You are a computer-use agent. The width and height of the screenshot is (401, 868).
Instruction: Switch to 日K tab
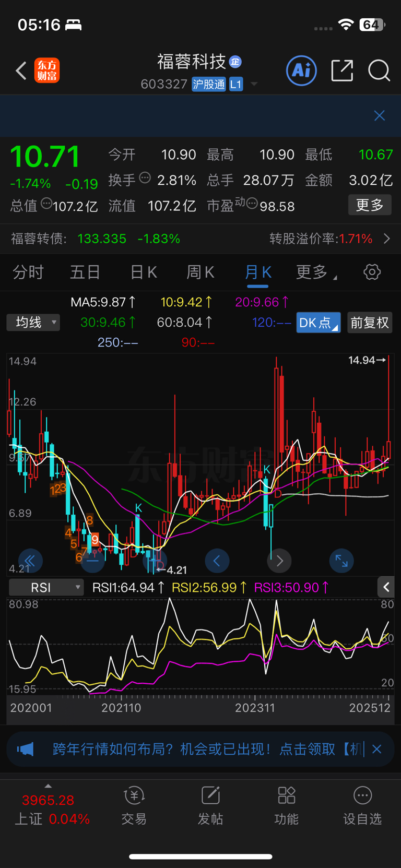coord(143,272)
